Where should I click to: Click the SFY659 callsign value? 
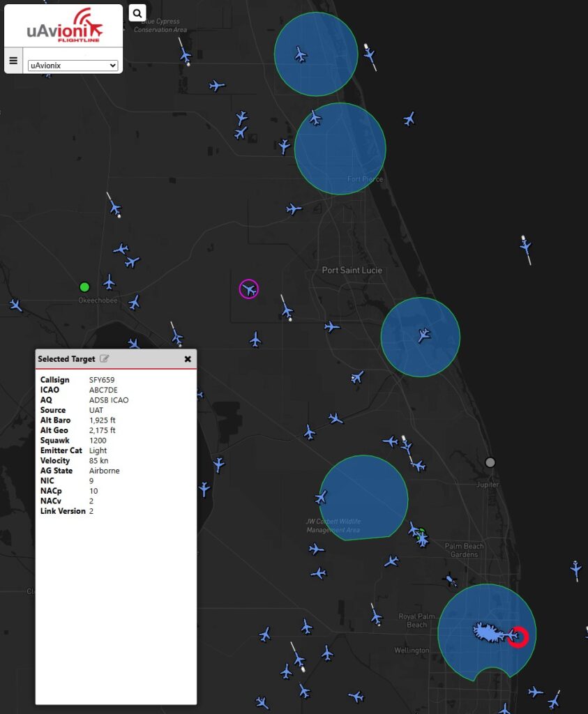(102, 380)
